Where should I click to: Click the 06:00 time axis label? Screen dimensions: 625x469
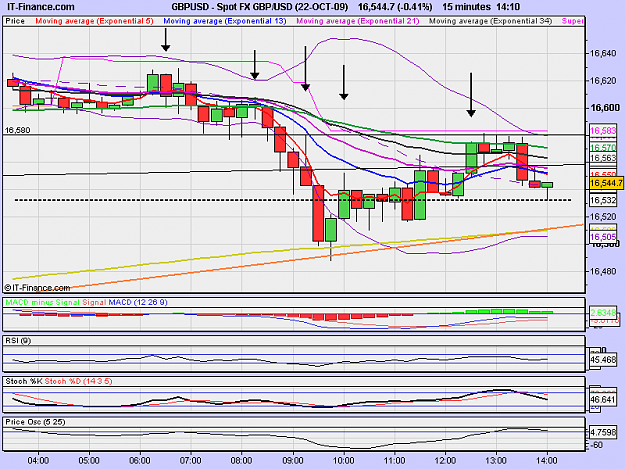click(140, 461)
